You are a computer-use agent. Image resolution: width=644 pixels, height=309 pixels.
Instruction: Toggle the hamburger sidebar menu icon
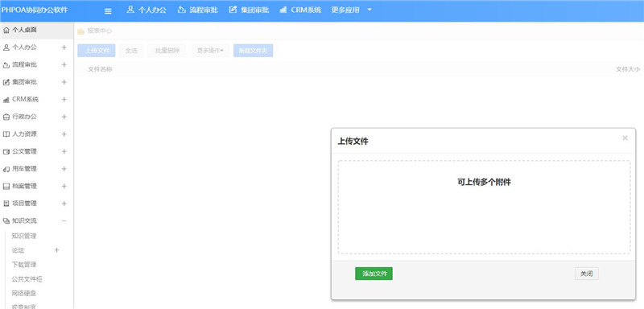[108, 11]
